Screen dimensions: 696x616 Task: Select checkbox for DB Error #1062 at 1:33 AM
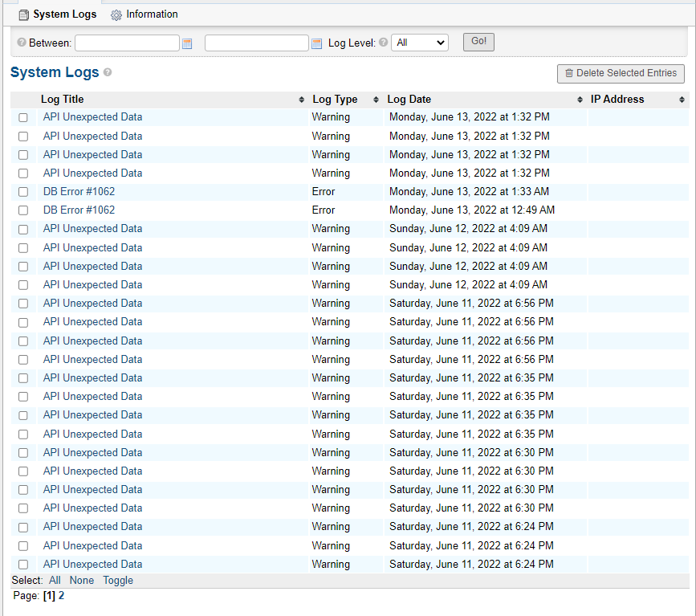click(23, 192)
